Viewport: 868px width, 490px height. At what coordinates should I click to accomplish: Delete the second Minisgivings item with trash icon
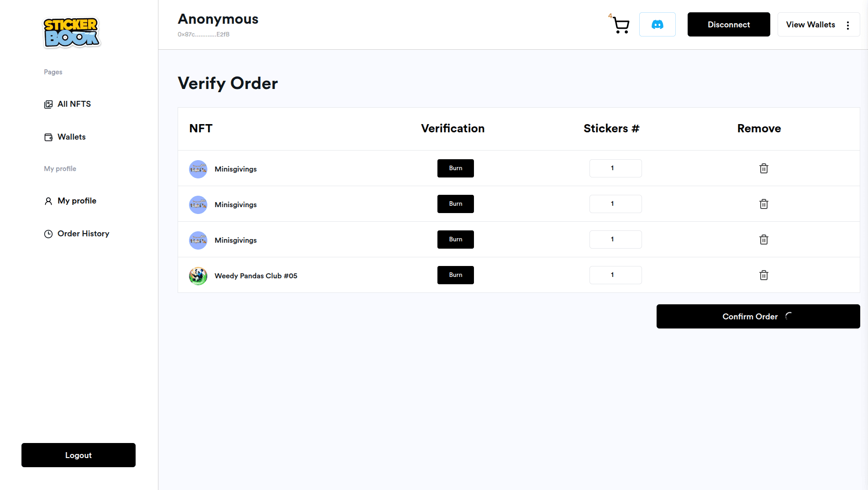(763, 204)
